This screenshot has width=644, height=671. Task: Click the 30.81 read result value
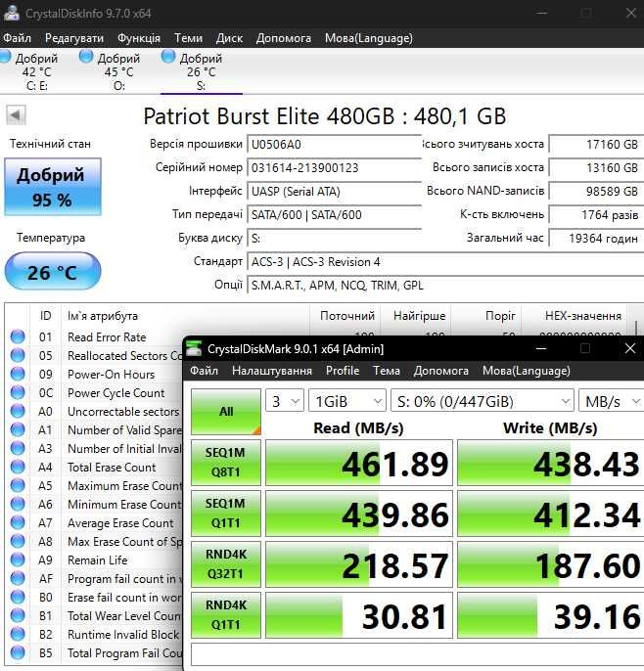[359, 615]
